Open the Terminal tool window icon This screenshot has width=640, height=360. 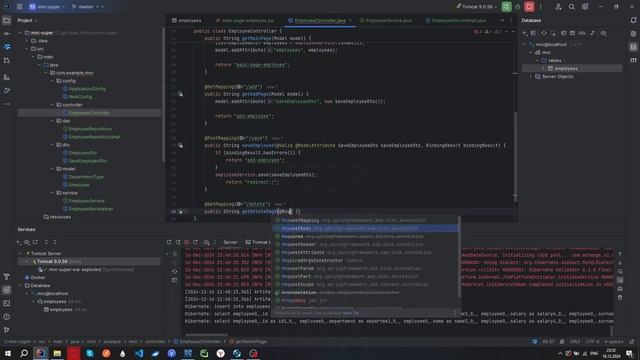7,303
